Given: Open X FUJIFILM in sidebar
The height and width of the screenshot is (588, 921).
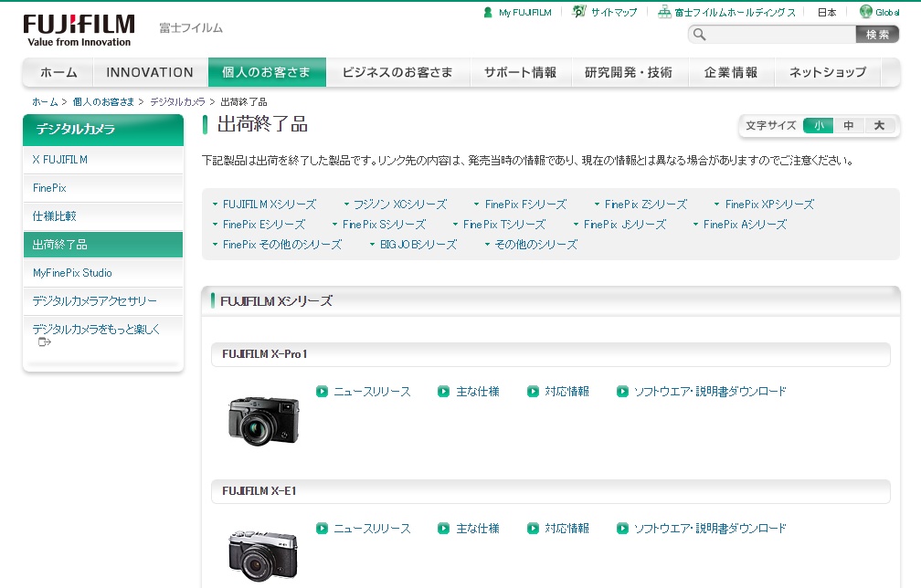Looking at the screenshot, I should [x=103, y=160].
